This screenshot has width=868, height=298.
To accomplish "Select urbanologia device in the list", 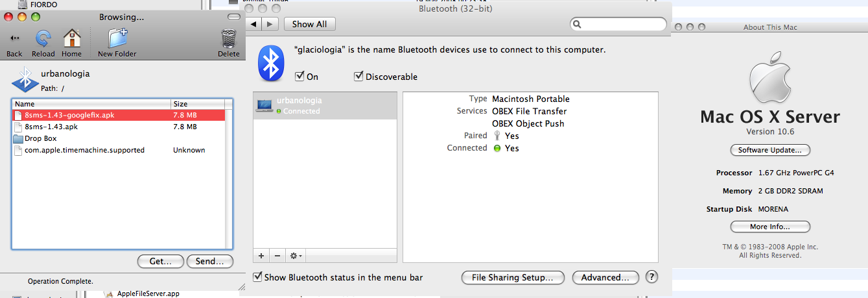I will pyautogui.click(x=325, y=105).
